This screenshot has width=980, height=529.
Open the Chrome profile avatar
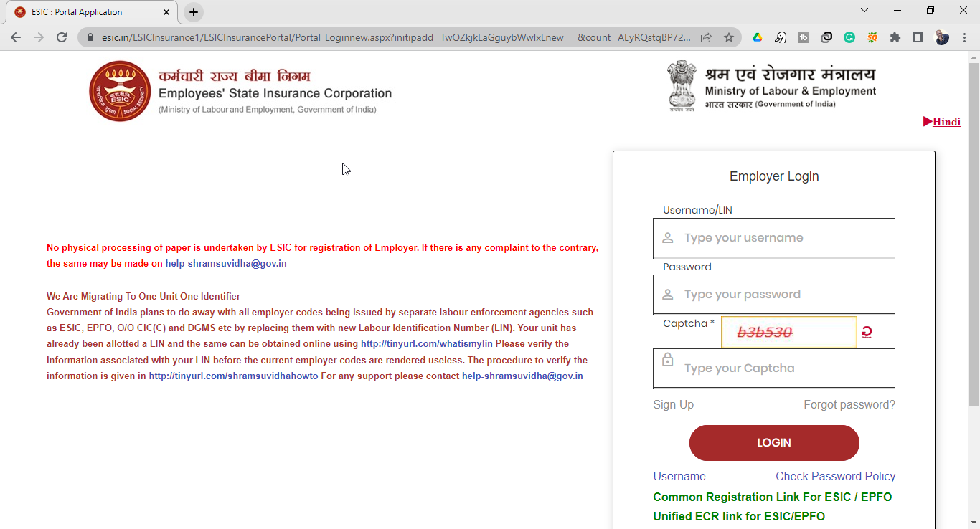pos(942,37)
